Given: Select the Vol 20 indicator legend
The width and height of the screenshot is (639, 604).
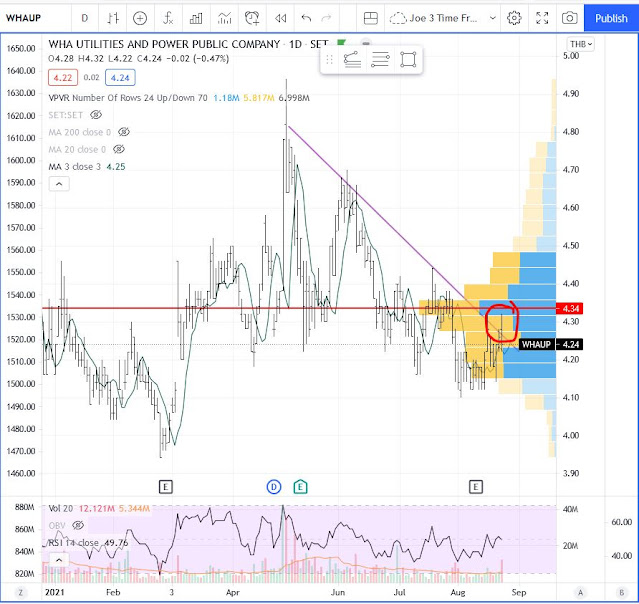Looking at the screenshot, I should click(61, 508).
